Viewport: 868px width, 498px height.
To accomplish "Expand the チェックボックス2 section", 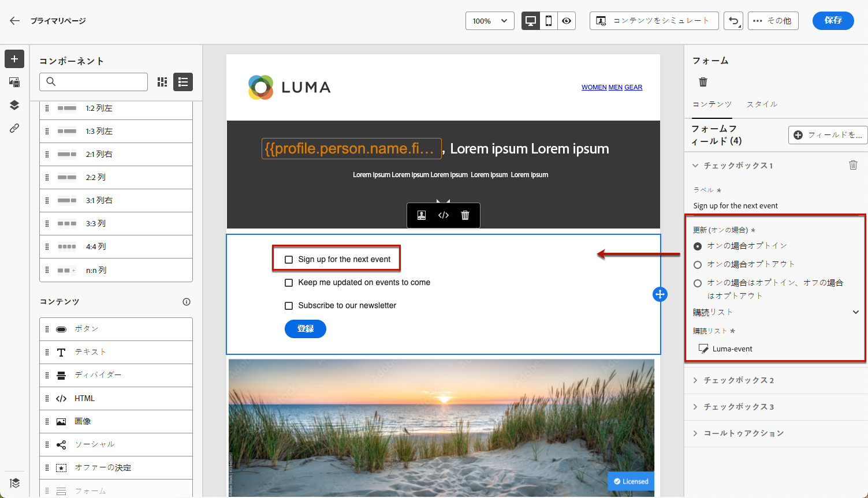I will pyautogui.click(x=695, y=380).
